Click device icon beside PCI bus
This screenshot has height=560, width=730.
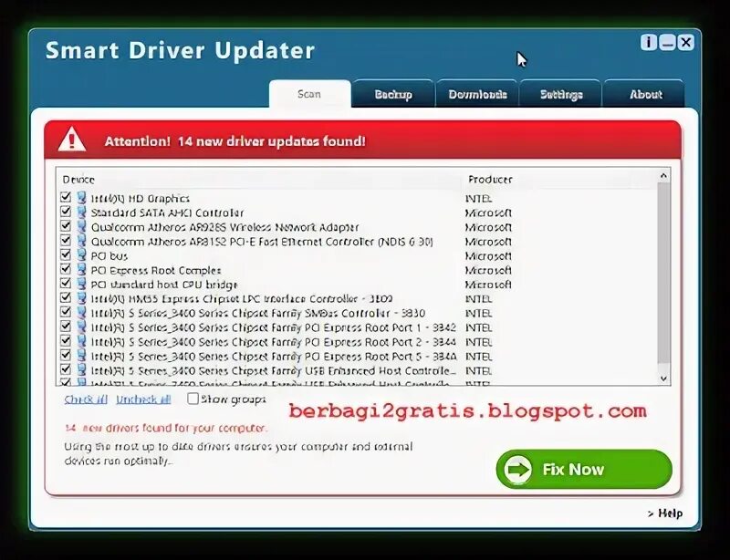pyautogui.click(x=81, y=255)
